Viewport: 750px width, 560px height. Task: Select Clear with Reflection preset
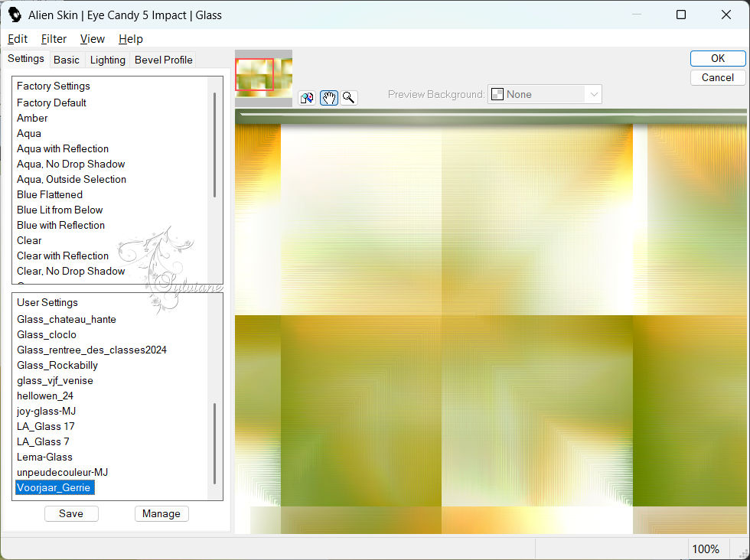click(63, 256)
